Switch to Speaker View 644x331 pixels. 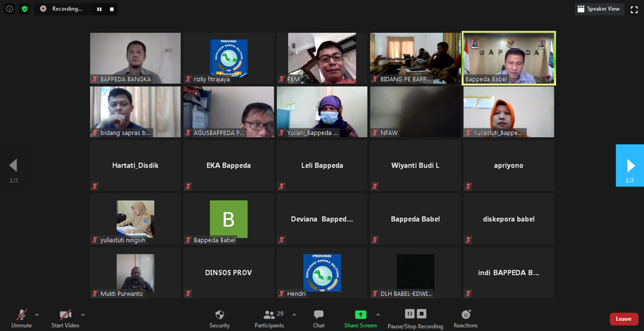[x=599, y=9]
